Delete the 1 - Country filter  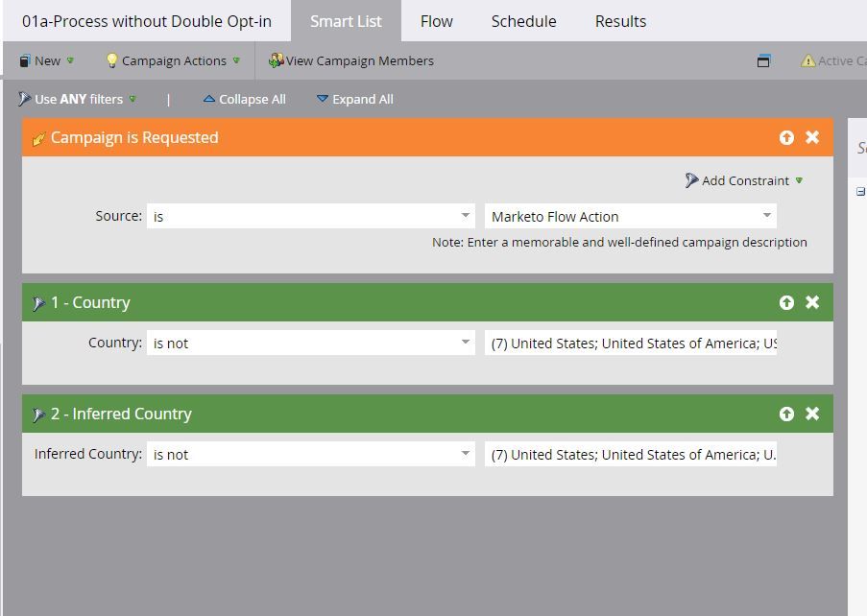tap(812, 302)
